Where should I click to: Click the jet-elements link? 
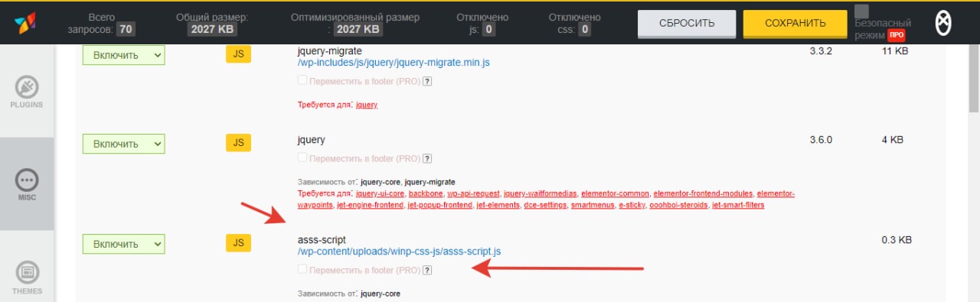(497, 205)
